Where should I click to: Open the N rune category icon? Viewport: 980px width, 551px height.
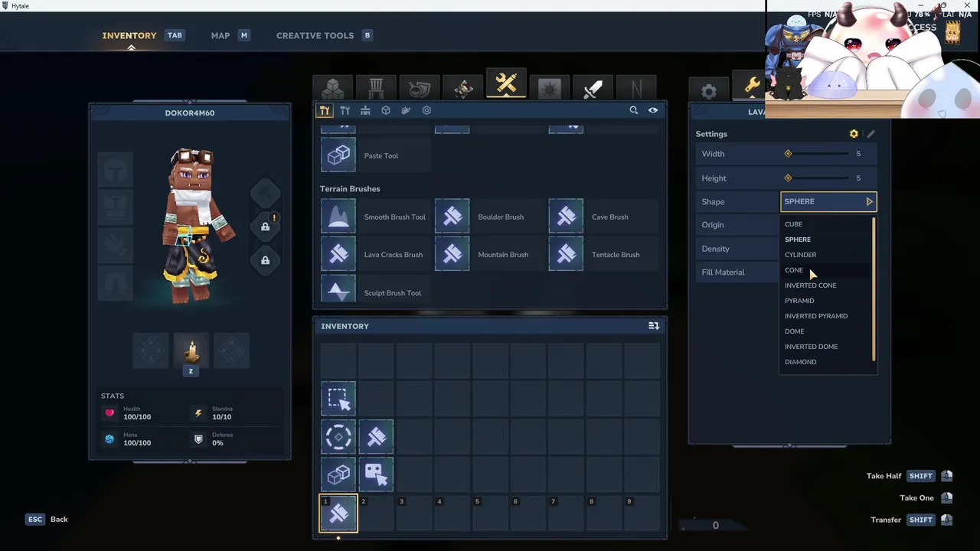pos(635,89)
